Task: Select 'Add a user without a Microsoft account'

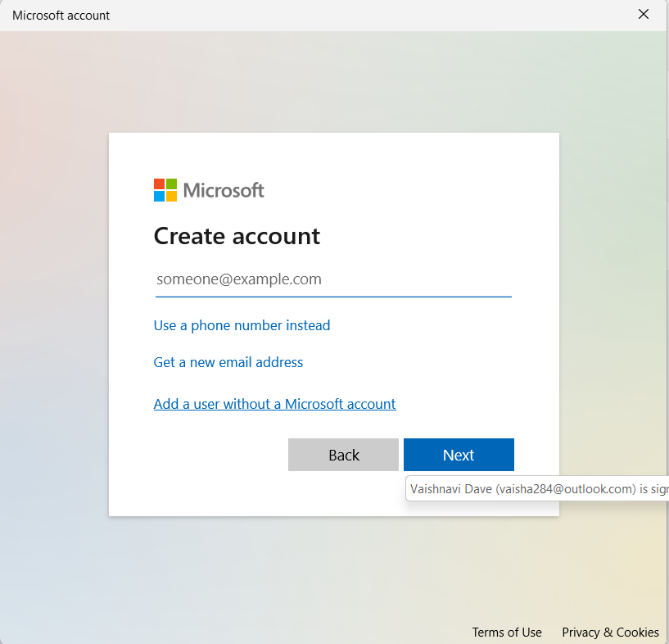Action: (275, 404)
